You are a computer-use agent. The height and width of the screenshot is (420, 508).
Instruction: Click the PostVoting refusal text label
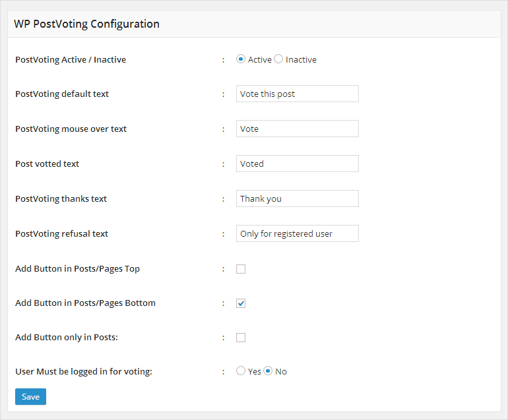tap(61, 234)
